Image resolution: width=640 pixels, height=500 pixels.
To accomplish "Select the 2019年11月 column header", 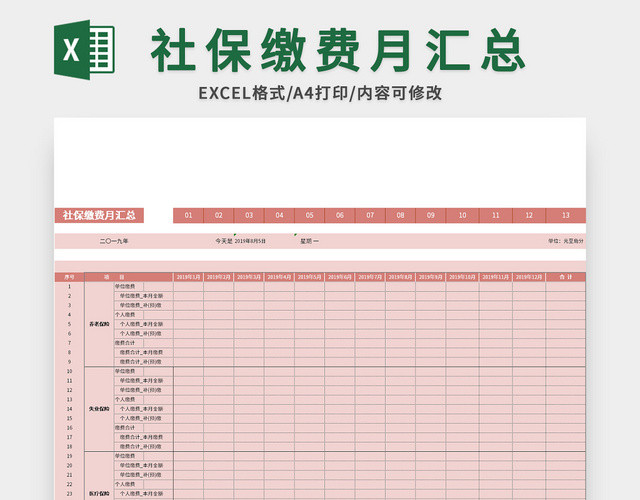I will (x=496, y=277).
